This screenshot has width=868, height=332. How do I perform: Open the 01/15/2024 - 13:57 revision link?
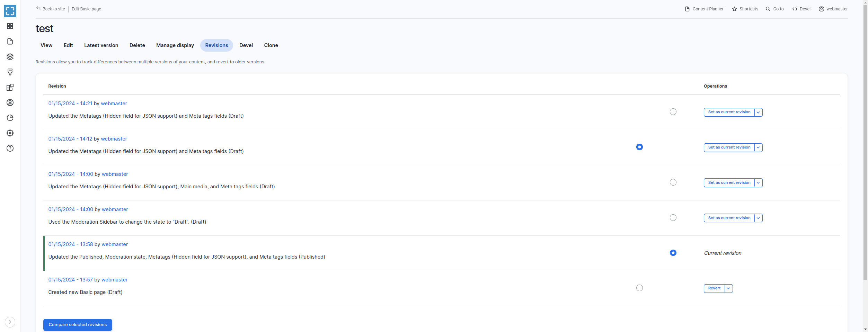(71, 280)
